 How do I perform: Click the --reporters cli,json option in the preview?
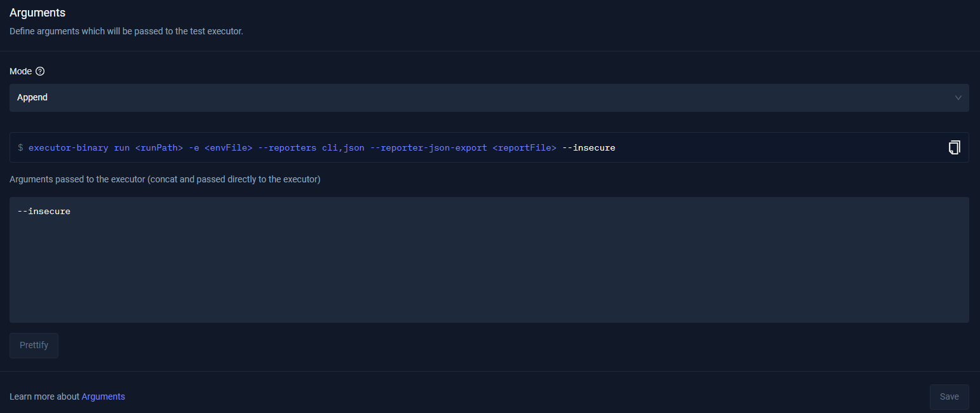pyautogui.click(x=311, y=148)
